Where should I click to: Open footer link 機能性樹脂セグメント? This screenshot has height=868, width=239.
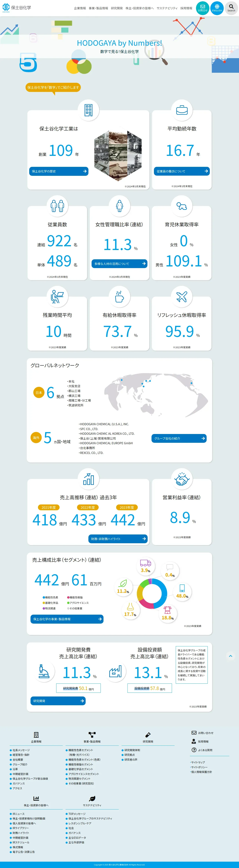(x=80, y=765)
